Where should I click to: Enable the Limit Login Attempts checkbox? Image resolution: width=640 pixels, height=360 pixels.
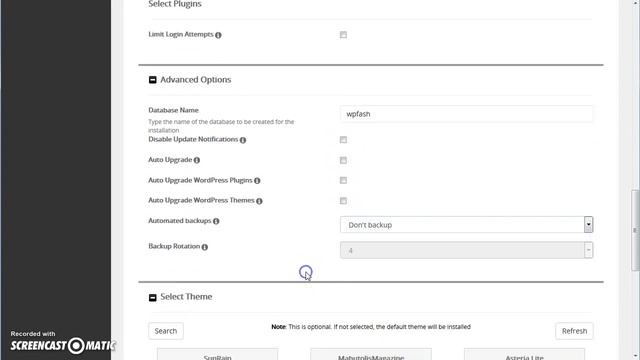pyautogui.click(x=343, y=35)
